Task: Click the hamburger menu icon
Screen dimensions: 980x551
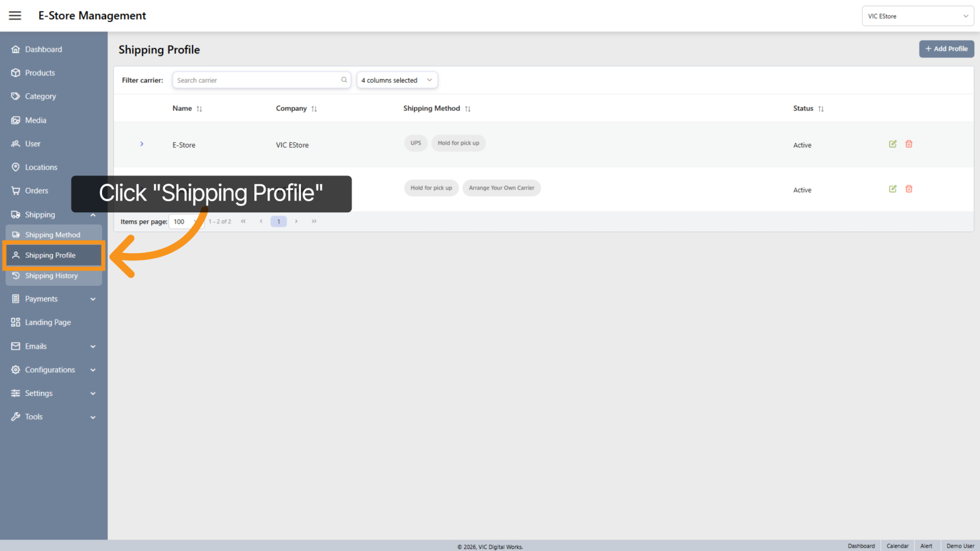Action: 15,16
